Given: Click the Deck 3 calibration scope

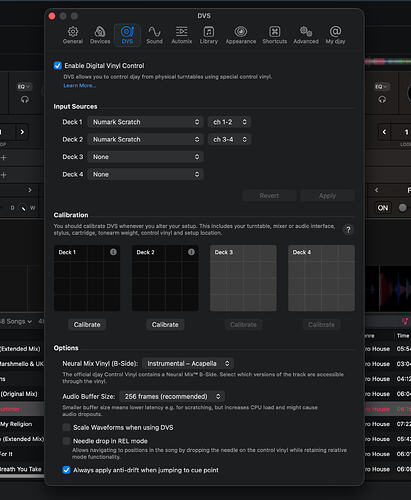Looking at the screenshot, I should click(243, 278).
